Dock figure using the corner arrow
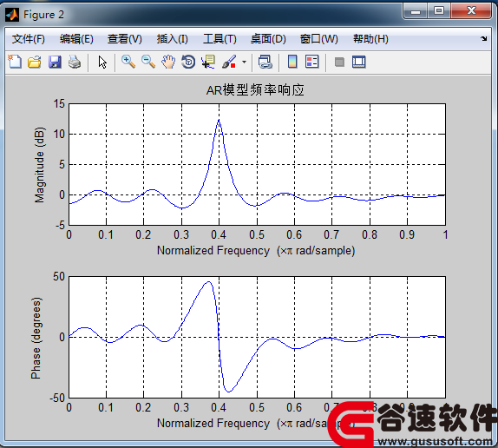498x448 pixels. coord(483,39)
